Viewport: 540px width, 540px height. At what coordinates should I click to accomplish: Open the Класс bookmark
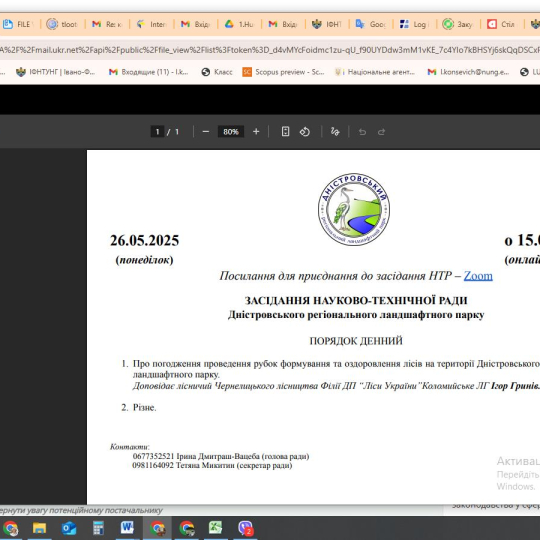point(217,72)
